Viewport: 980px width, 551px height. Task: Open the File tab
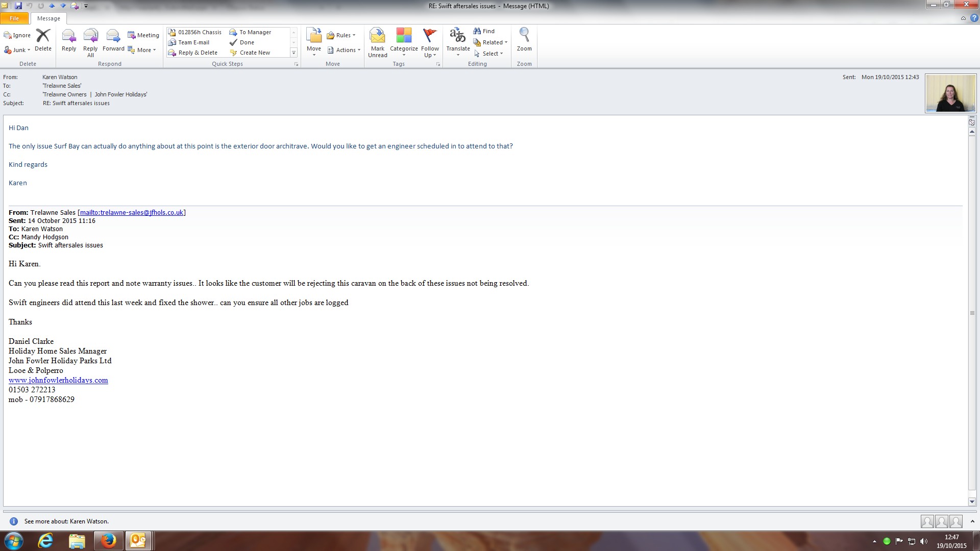coord(14,18)
